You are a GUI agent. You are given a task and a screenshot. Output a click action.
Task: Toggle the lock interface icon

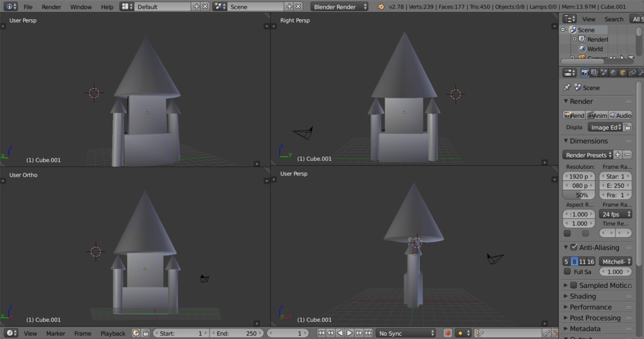click(627, 128)
